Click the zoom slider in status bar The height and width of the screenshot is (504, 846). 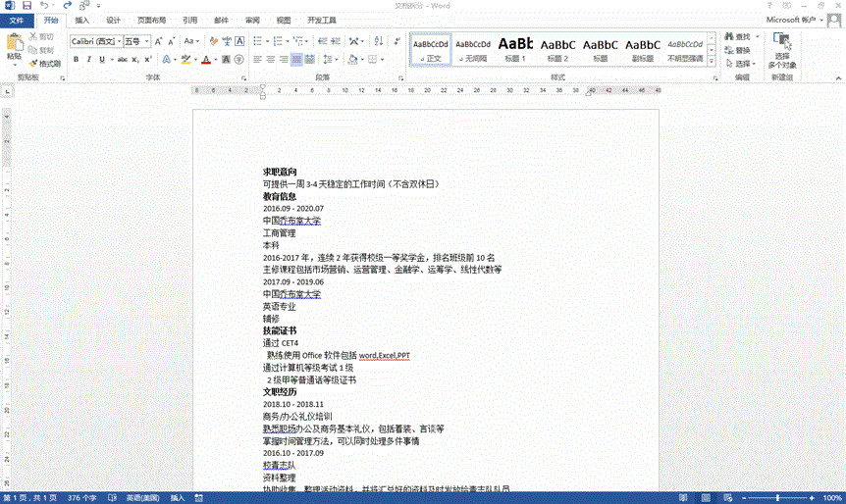click(775, 498)
